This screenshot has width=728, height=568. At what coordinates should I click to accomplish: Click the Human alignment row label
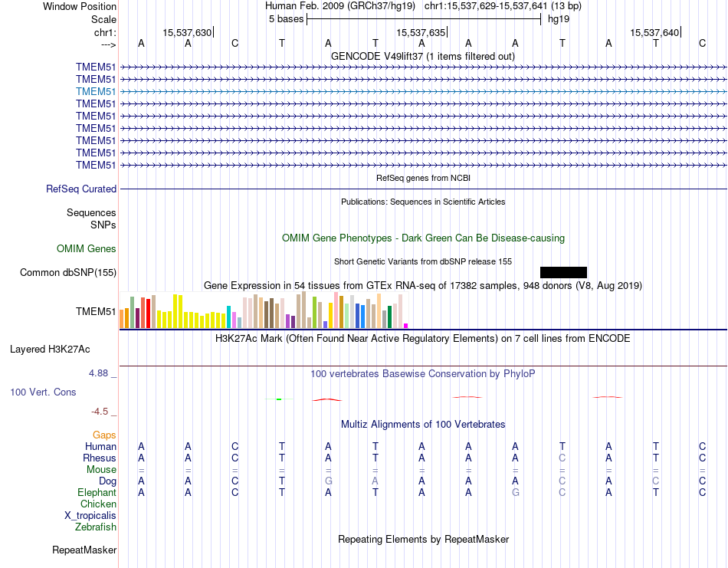pyautogui.click(x=100, y=447)
